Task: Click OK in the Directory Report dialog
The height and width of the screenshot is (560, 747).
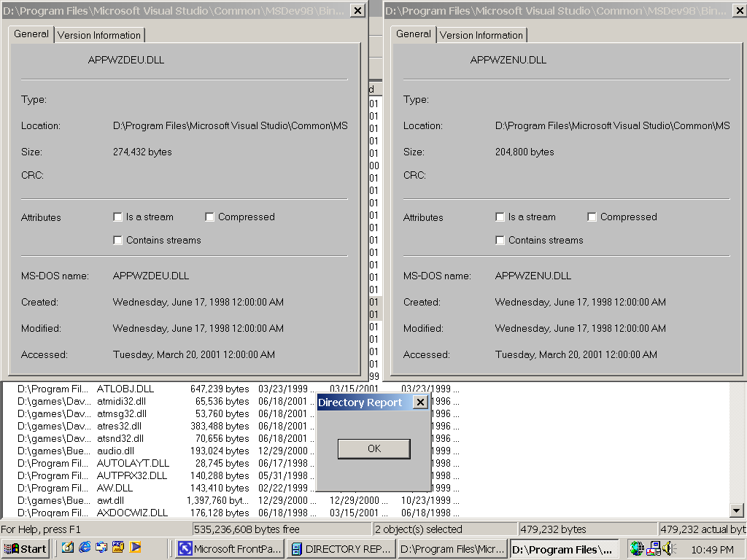Action: [374, 448]
